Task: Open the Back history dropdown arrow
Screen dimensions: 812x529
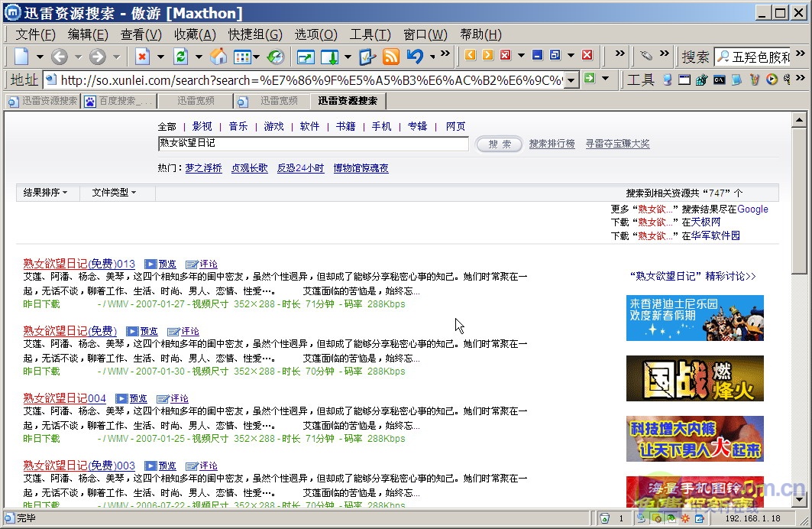Action: [x=78, y=57]
